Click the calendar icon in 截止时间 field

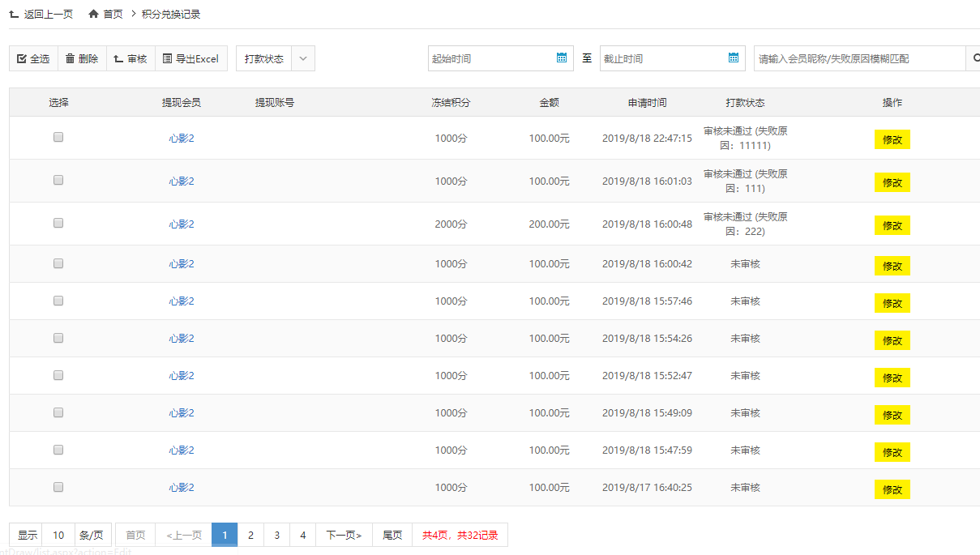point(734,58)
